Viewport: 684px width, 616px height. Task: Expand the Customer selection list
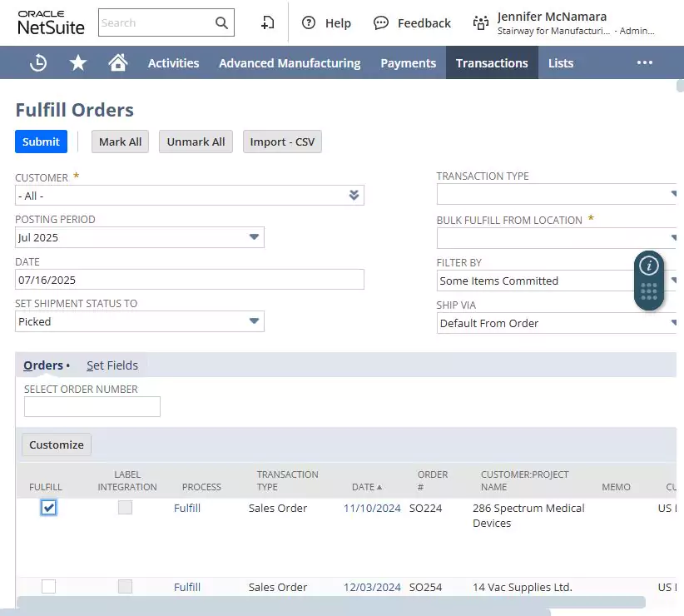(x=354, y=195)
